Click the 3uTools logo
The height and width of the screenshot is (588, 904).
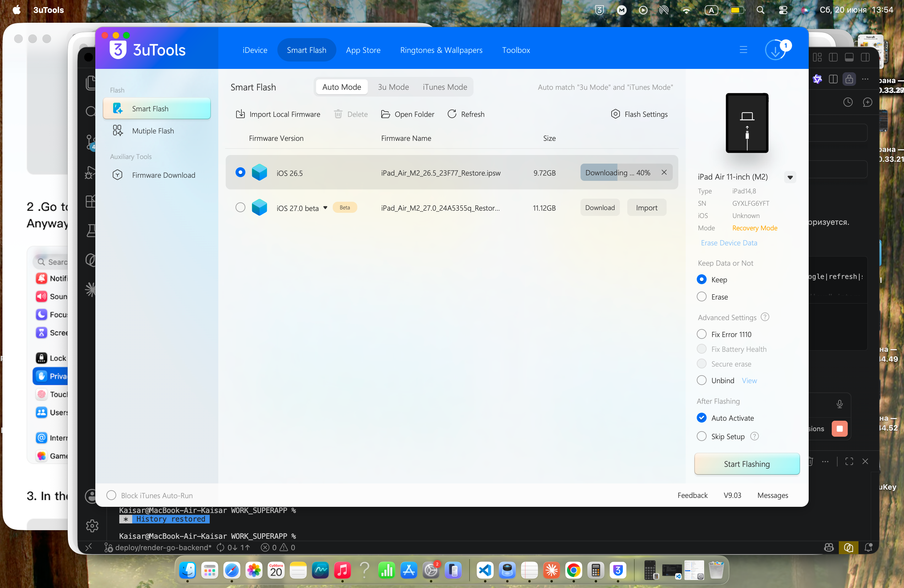147,50
